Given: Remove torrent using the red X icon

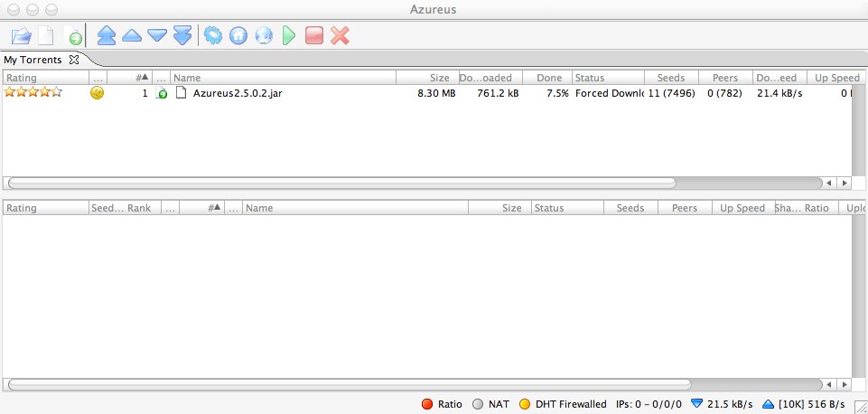Looking at the screenshot, I should tap(340, 36).
